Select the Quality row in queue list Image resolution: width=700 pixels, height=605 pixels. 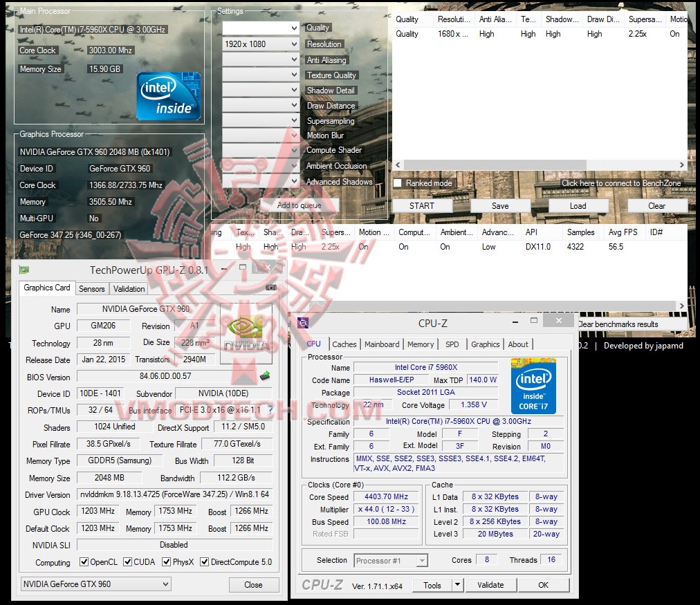[540, 34]
